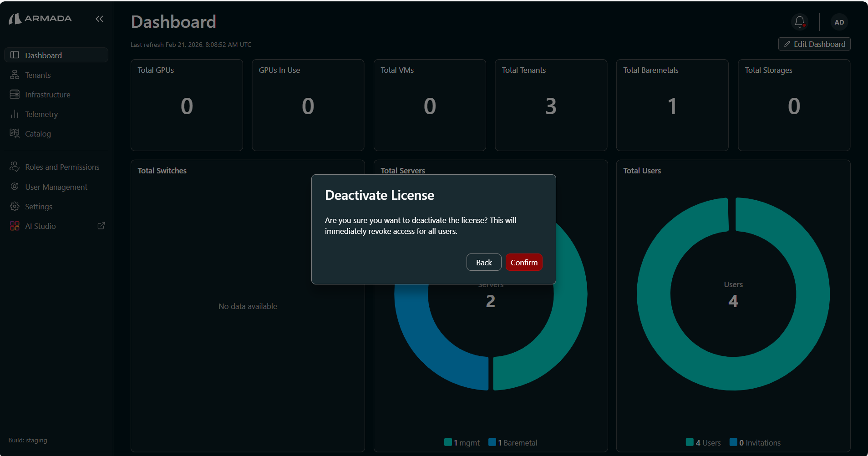Select the Armada logo
868x456 pixels.
click(x=40, y=18)
